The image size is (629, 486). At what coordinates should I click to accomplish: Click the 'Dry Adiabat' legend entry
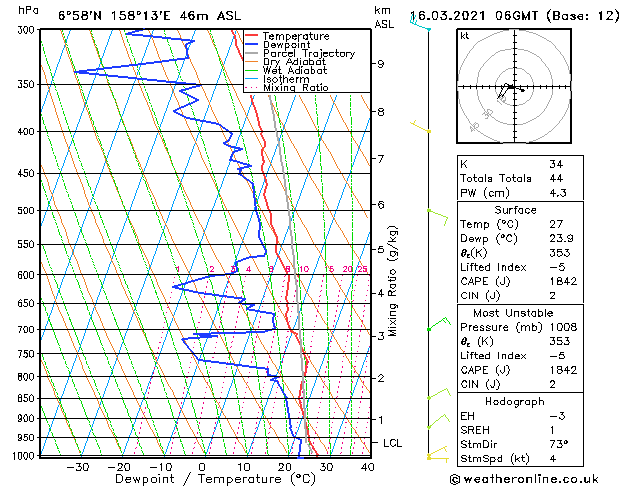tap(294, 62)
